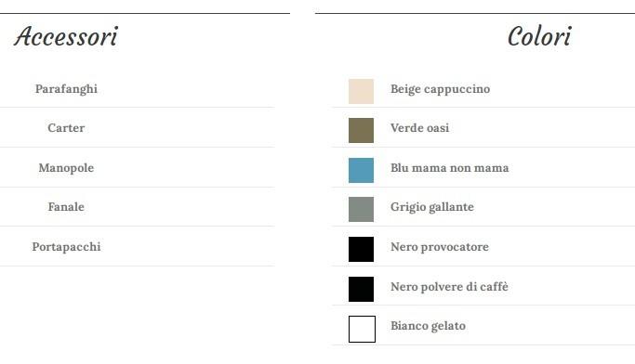Click the Grigio gallante text label

(432, 207)
